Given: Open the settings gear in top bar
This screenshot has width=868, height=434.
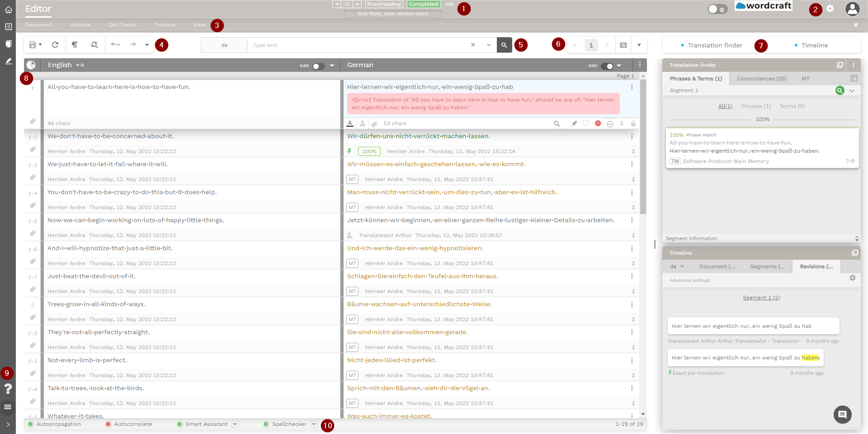Looking at the screenshot, I should coord(830,9).
